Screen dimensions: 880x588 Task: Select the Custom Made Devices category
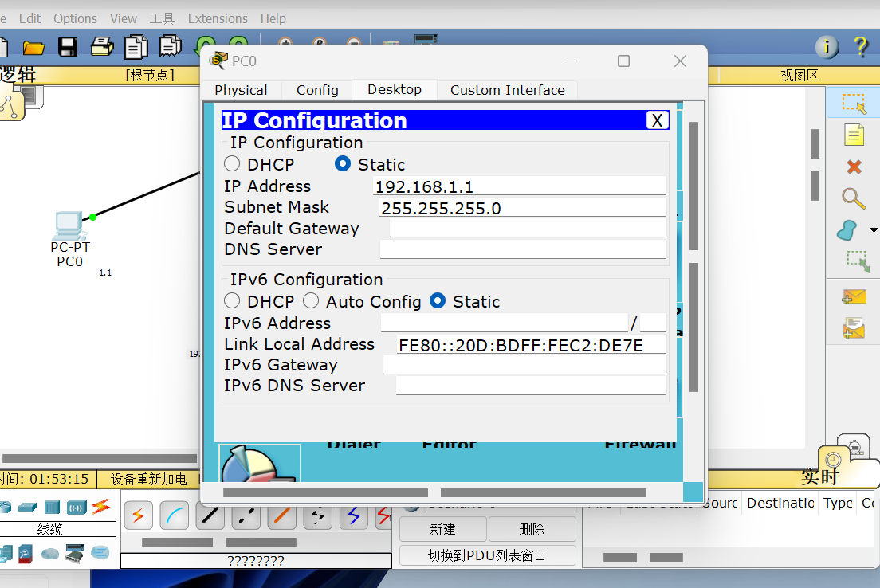click(x=74, y=553)
